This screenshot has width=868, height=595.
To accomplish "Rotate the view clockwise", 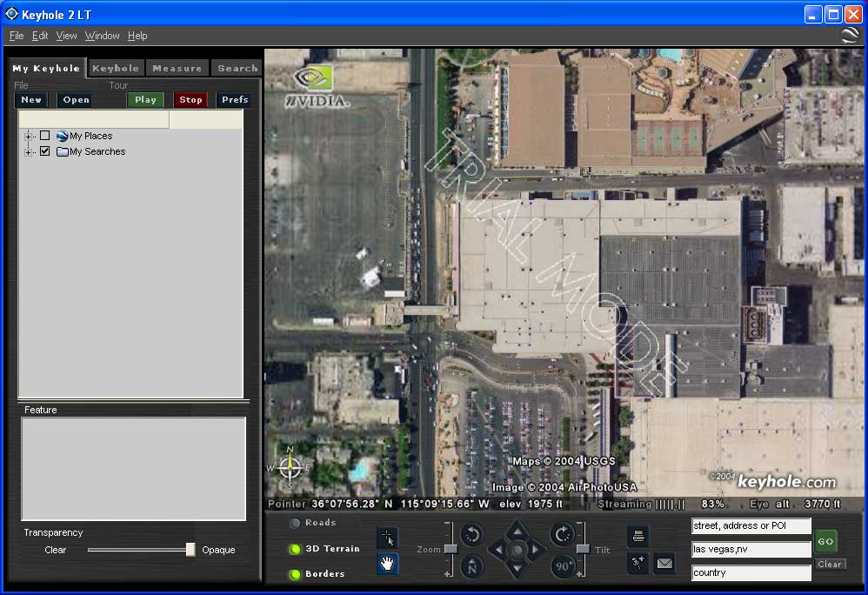I will click(562, 535).
